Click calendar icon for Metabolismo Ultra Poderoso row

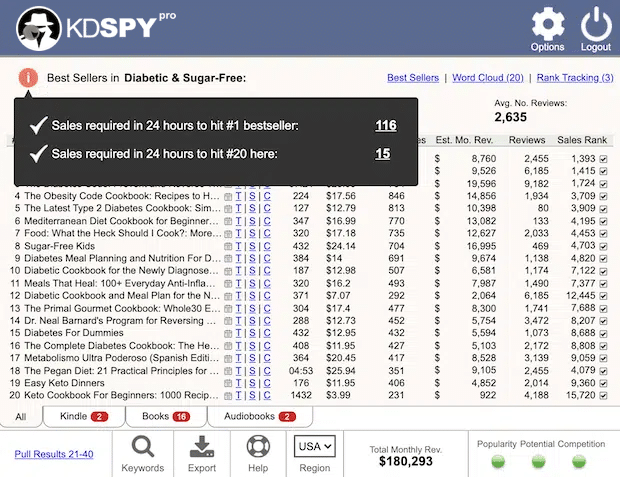point(228,358)
